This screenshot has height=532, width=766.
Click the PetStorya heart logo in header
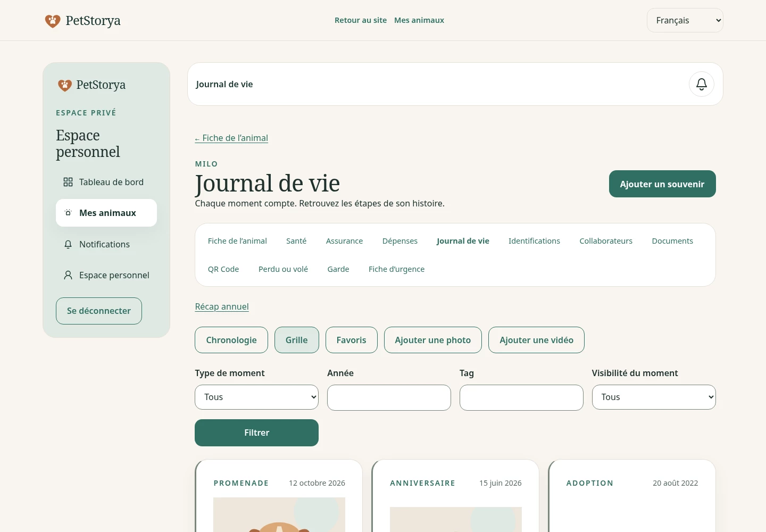point(53,21)
